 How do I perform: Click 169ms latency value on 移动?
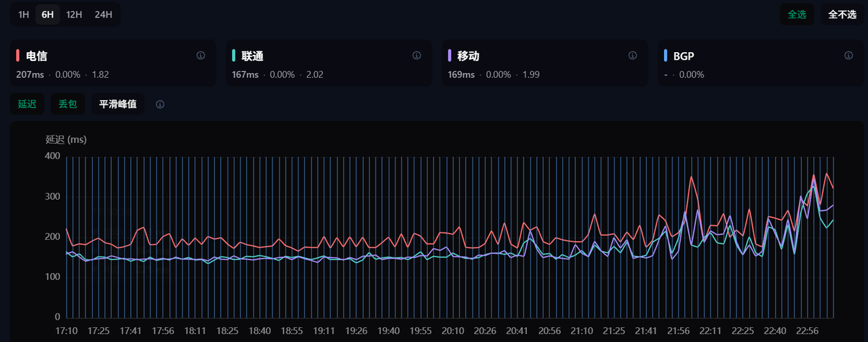point(461,74)
